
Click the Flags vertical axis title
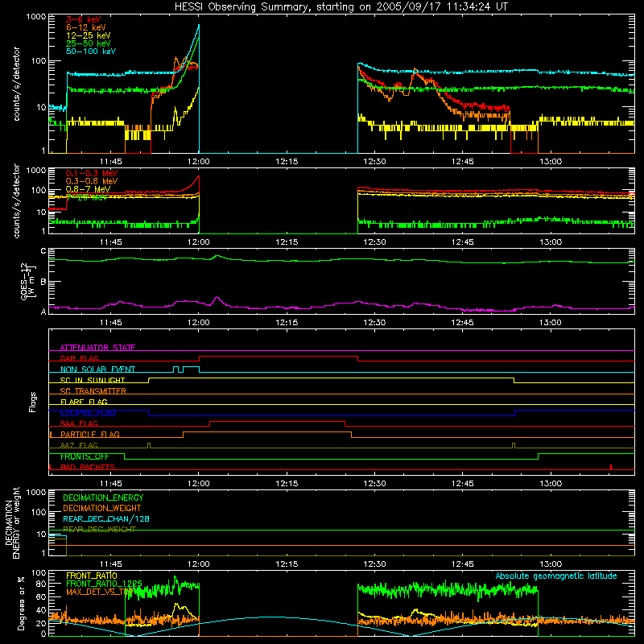point(32,402)
